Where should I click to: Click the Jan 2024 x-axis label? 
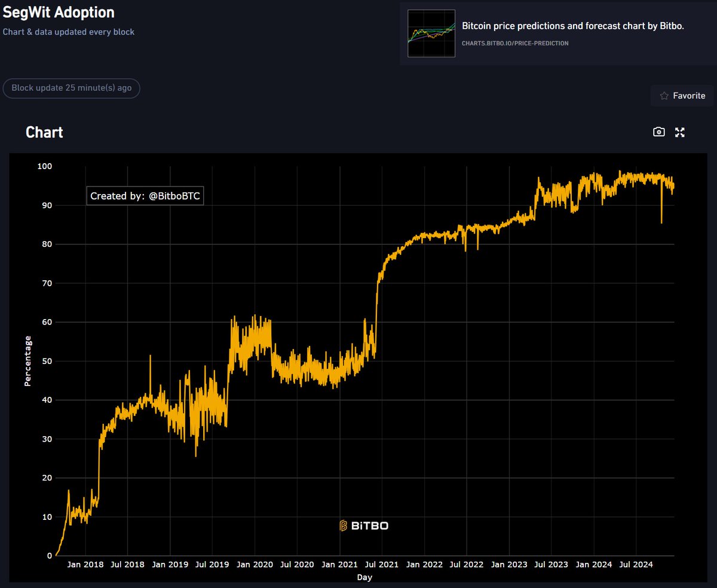pos(595,564)
